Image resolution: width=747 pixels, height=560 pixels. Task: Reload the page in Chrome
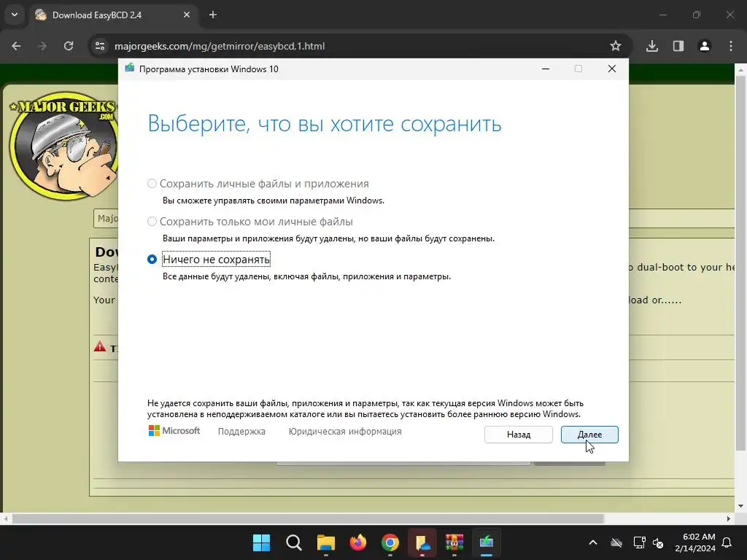pyautogui.click(x=69, y=46)
